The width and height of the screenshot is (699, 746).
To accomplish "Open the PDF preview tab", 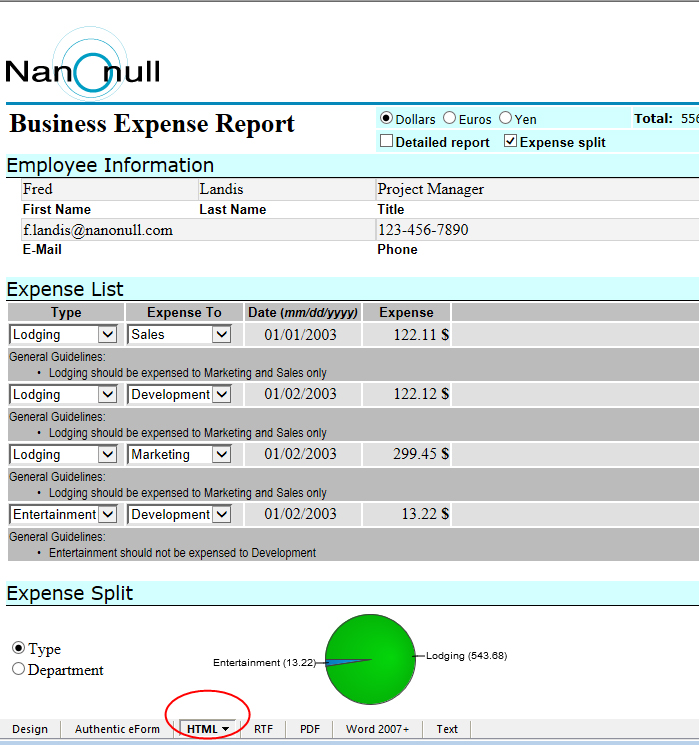I will pyautogui.click(x=310, y=729).
